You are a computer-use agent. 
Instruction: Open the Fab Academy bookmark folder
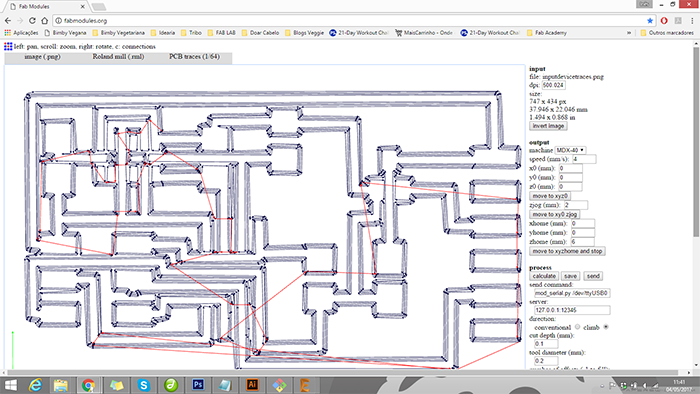[547, 33]
